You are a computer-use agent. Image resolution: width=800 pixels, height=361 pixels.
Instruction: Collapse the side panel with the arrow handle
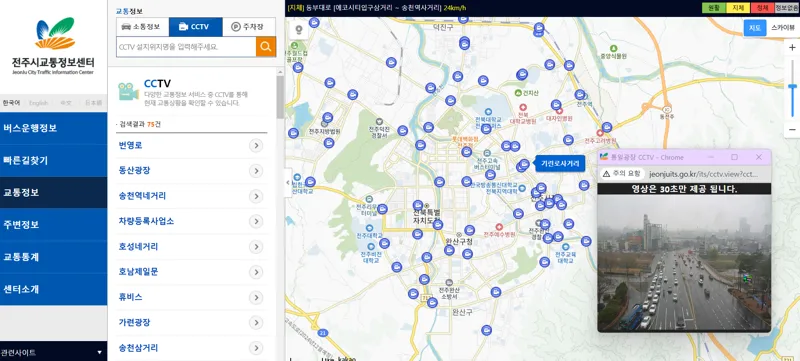[288, 183]
